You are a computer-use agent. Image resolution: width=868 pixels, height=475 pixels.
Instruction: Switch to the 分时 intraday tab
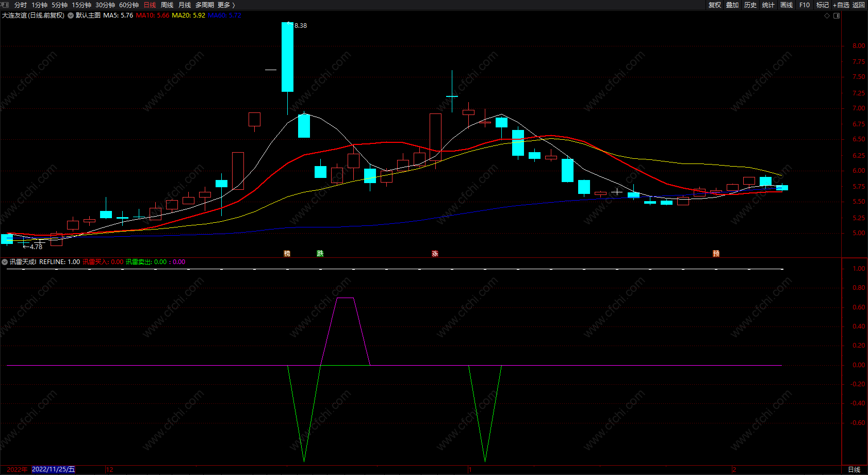(x=21, y=5)
